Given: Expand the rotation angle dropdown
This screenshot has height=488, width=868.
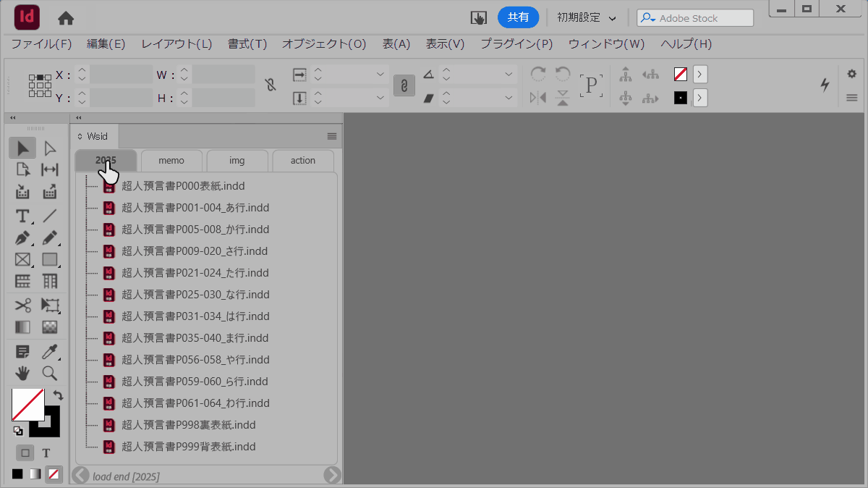Looking at the screenshot, I should point(509,74).
